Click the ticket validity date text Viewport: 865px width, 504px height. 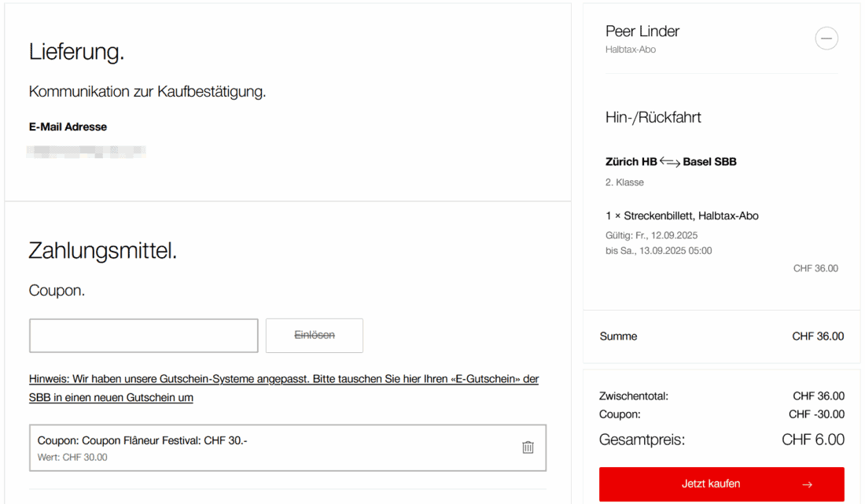point(652,243)
